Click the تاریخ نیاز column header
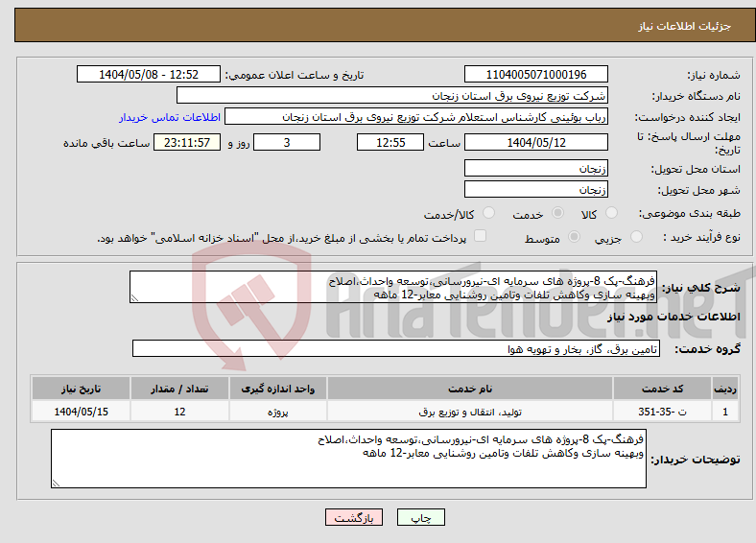 tap(81, 389)
